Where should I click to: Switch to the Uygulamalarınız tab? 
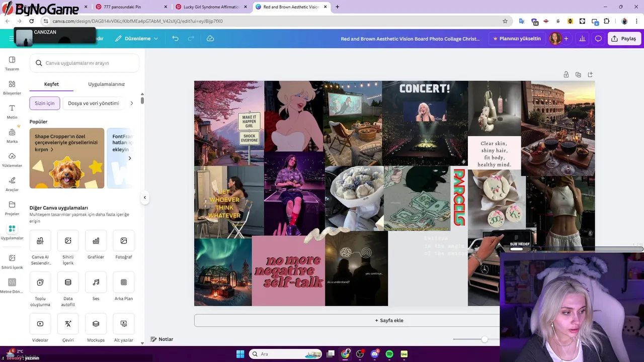pyautogui.click(x=107, y=84)
